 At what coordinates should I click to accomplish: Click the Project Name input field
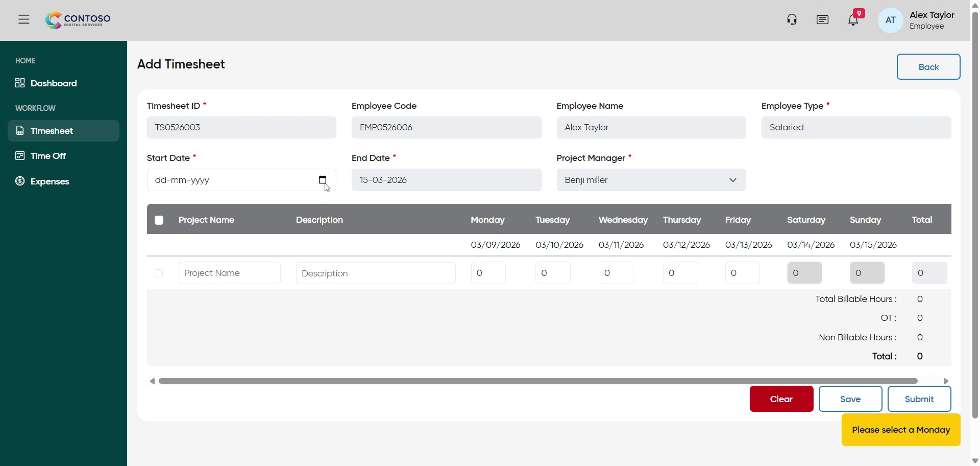(229, 273)
